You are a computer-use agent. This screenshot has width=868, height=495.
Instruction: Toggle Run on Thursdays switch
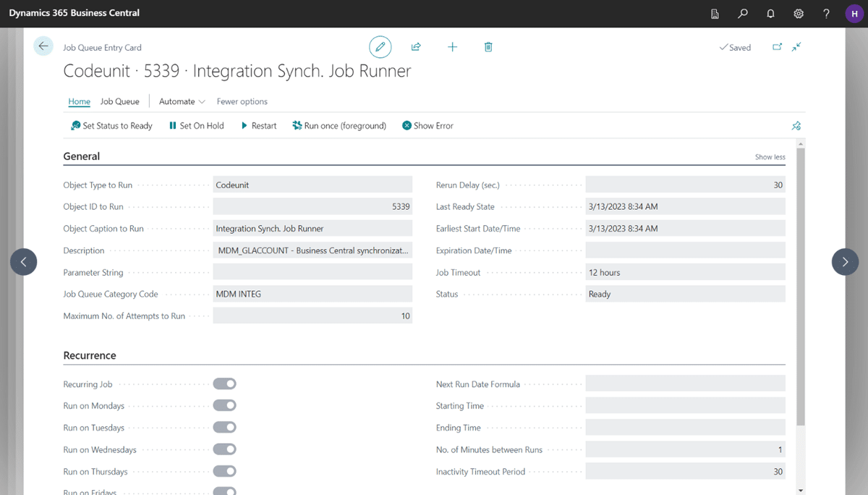coord(224,471)
